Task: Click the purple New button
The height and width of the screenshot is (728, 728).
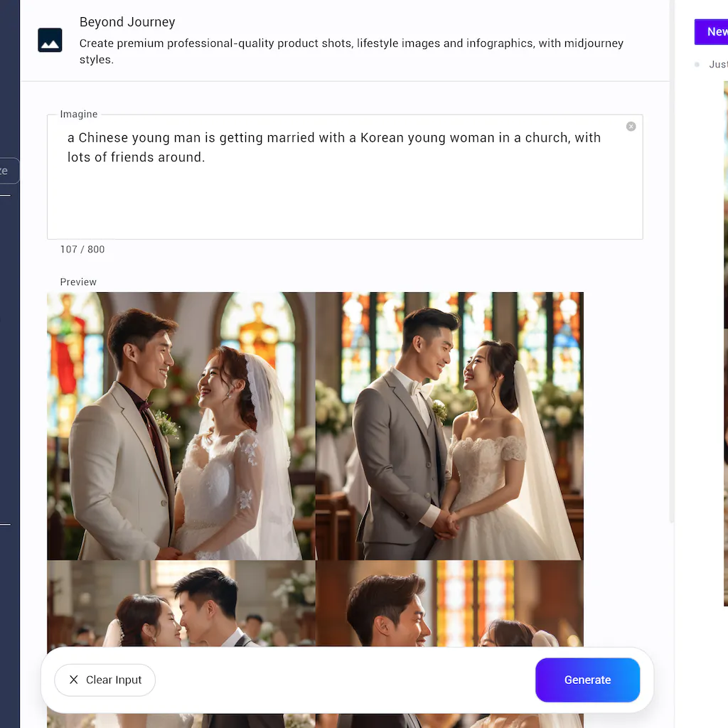Action: point(712,32)
